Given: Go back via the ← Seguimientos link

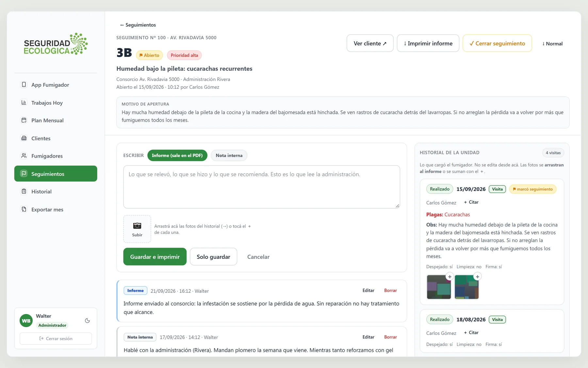Looking at the screenshot, I should click(x=138, y=25).
